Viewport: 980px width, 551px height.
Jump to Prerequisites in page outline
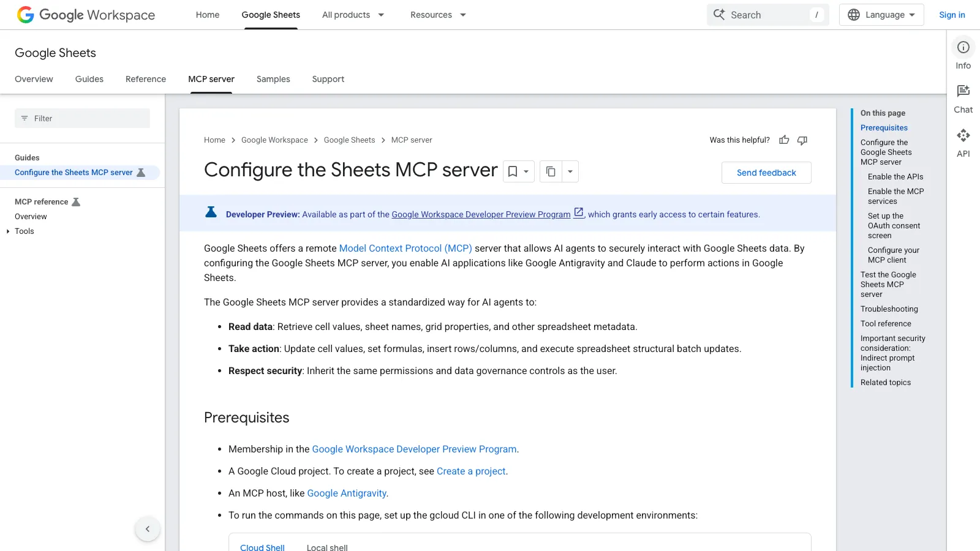tap(884, 128)
